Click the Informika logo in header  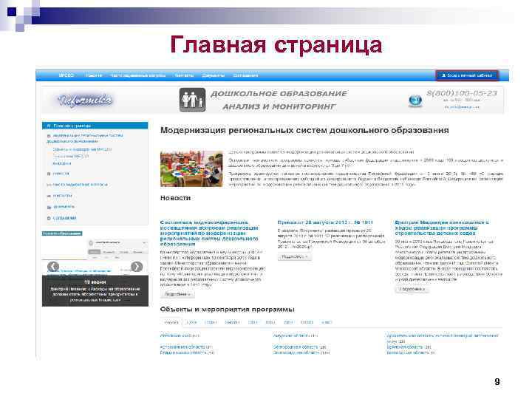click(x=85, y=100)
